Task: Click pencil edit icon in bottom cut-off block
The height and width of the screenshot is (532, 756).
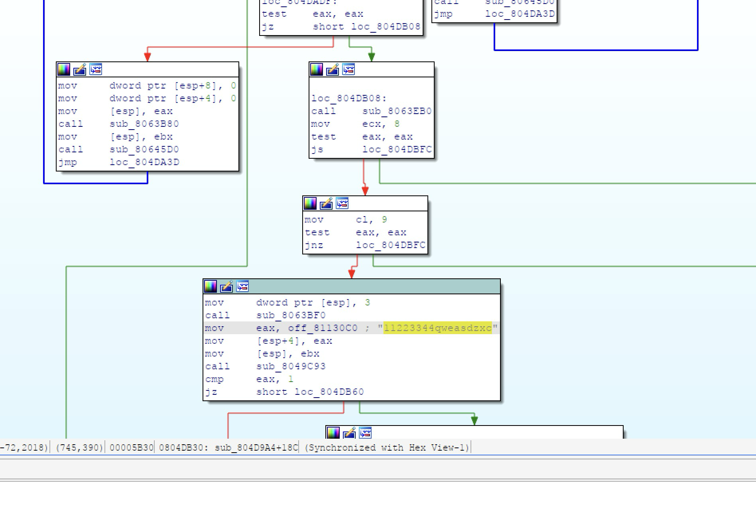Action: 349,433
